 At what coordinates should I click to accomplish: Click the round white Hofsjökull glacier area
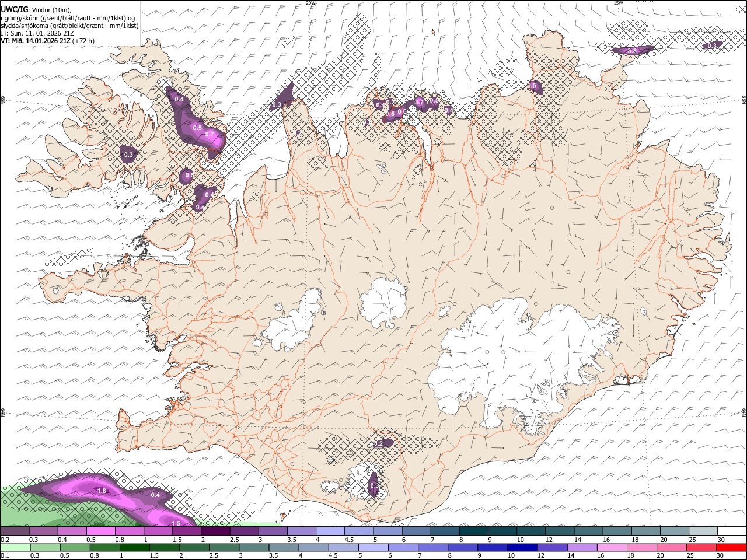[383, 303]
